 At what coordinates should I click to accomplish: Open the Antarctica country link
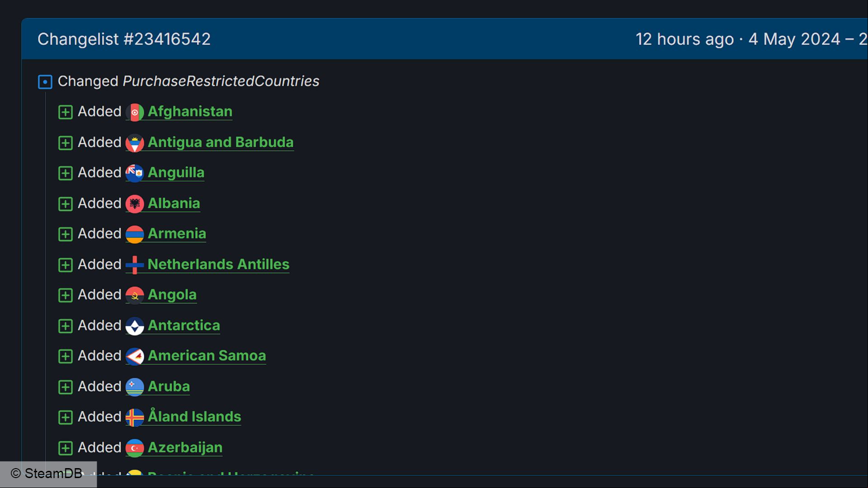tap(183, 325)
